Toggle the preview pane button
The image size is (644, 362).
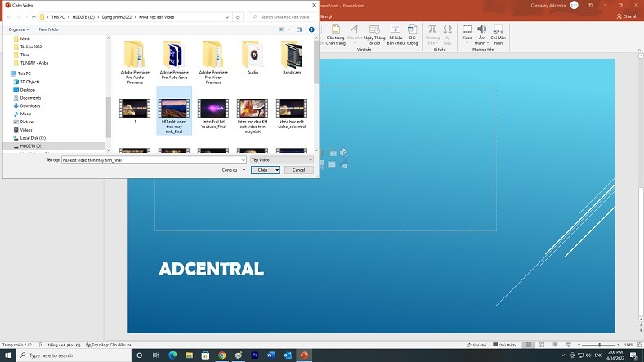tap(300, 29)
